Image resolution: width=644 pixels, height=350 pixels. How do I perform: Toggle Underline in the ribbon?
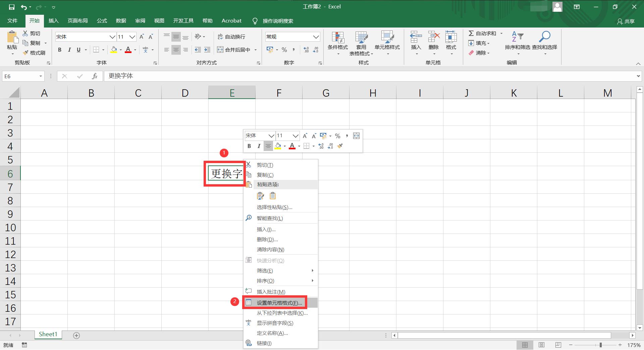[x=78, y=50]
